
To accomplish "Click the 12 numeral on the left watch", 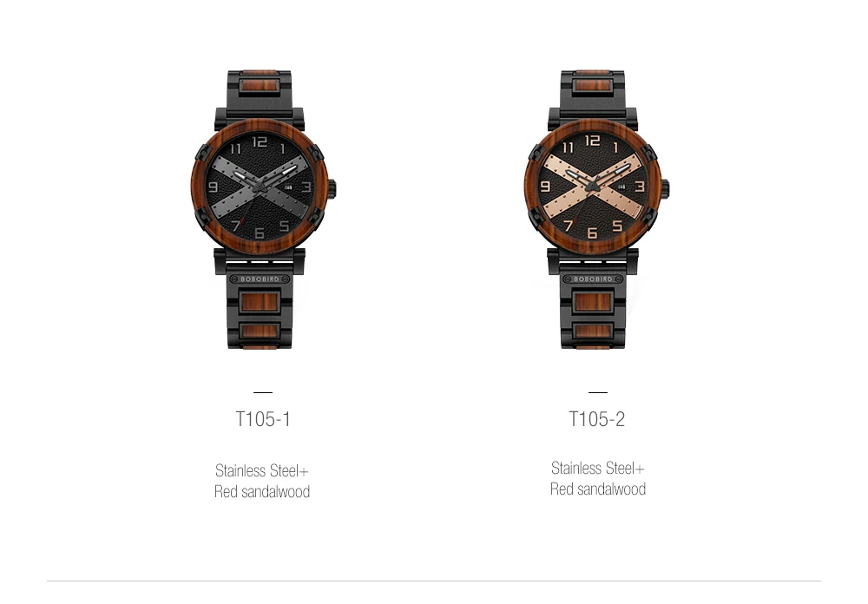I will click(x=259, y=141).
